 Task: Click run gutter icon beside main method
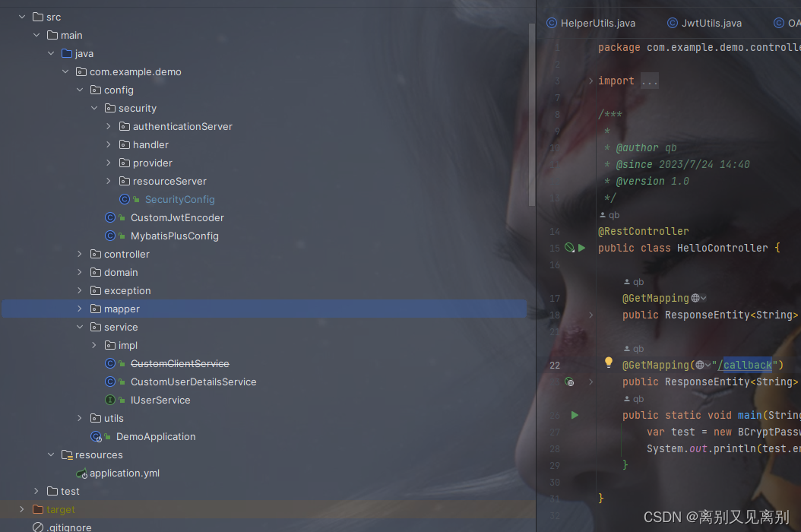(575, 415)
